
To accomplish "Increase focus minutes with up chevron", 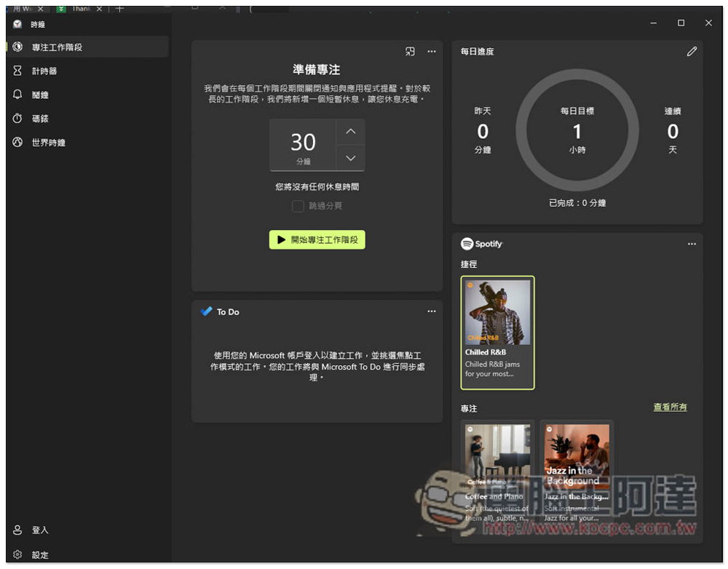I will click(350, 132).
